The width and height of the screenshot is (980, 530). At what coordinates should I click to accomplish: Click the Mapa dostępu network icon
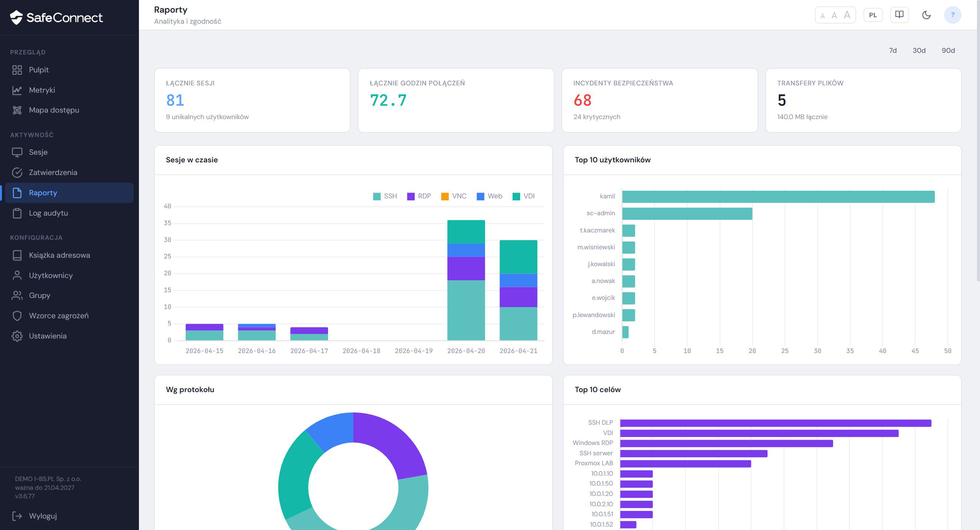point(17,110)
